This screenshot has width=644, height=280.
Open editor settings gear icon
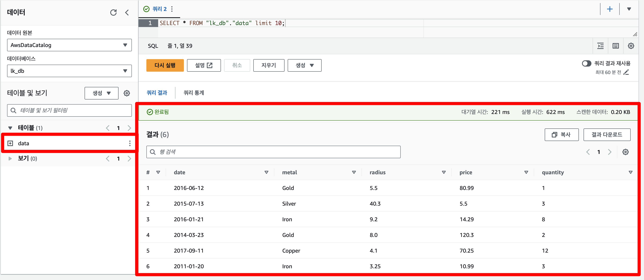pos(631,46)
